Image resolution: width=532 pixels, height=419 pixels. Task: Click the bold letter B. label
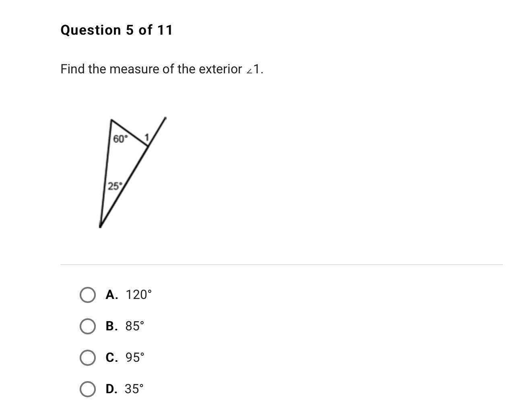[x=112, y=326]
